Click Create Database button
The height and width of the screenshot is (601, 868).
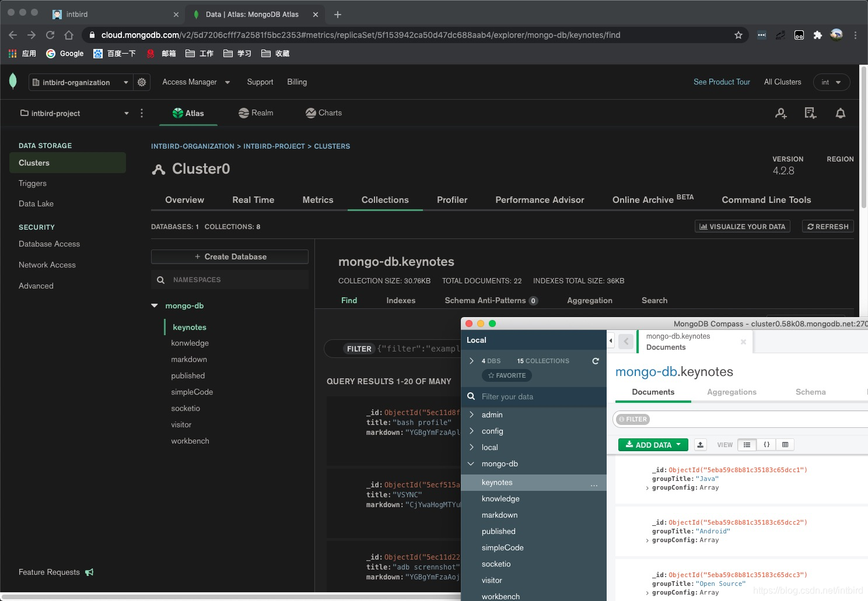click(x=230, y=256)
